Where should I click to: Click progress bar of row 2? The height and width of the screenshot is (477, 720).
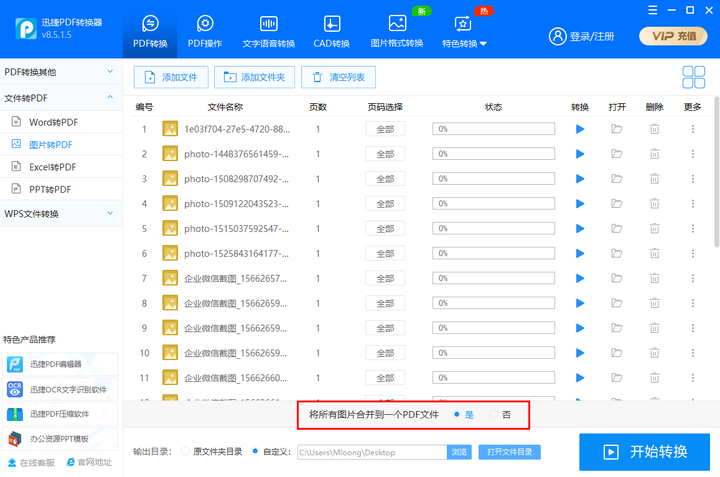point(493,154)
